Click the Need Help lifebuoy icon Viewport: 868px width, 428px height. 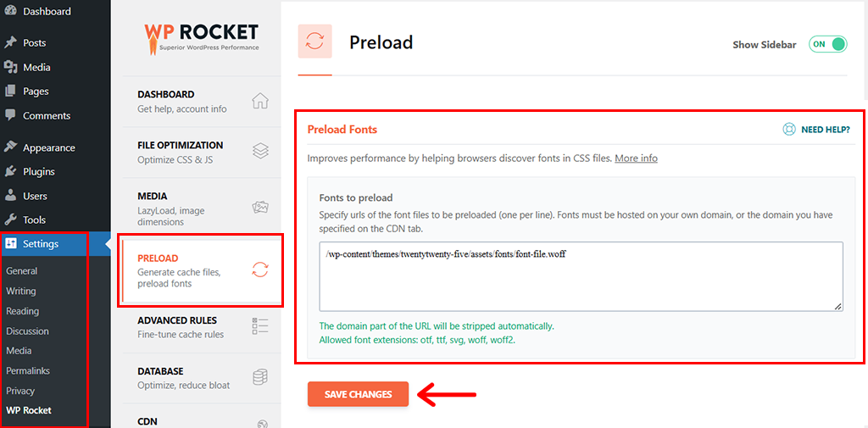(x=788, y=129)
